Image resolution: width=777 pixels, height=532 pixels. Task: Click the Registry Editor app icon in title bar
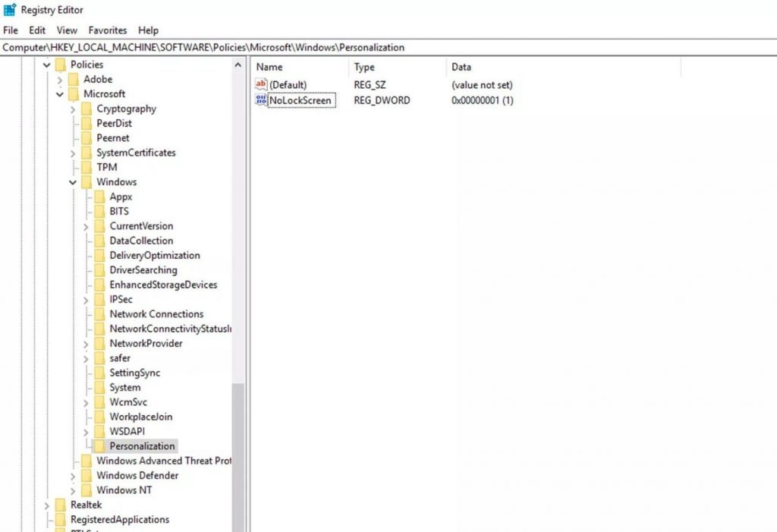coord(10,10)
